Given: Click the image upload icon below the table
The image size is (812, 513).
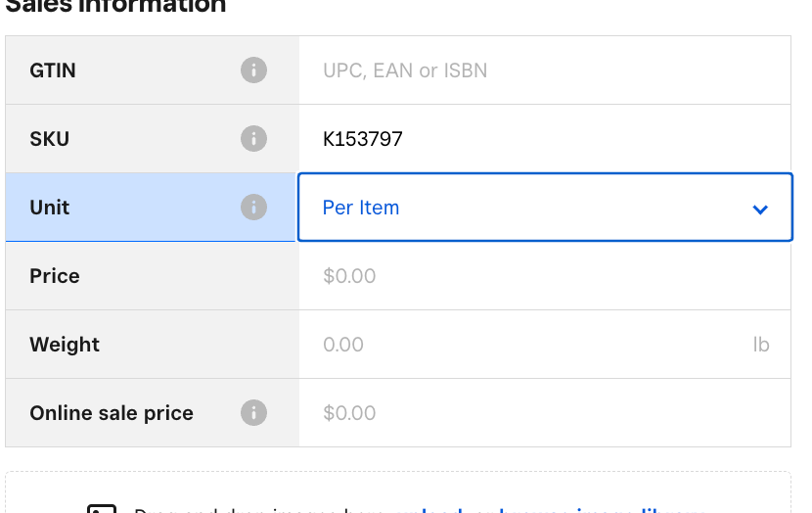Looking at the screenshot, I should tap(102, 509).
